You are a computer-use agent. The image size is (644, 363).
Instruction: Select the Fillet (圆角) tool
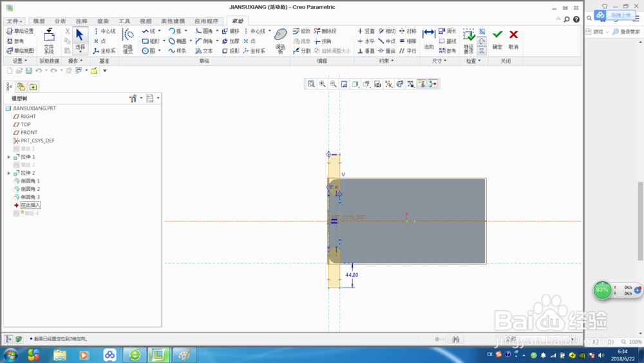click(204, 31)
